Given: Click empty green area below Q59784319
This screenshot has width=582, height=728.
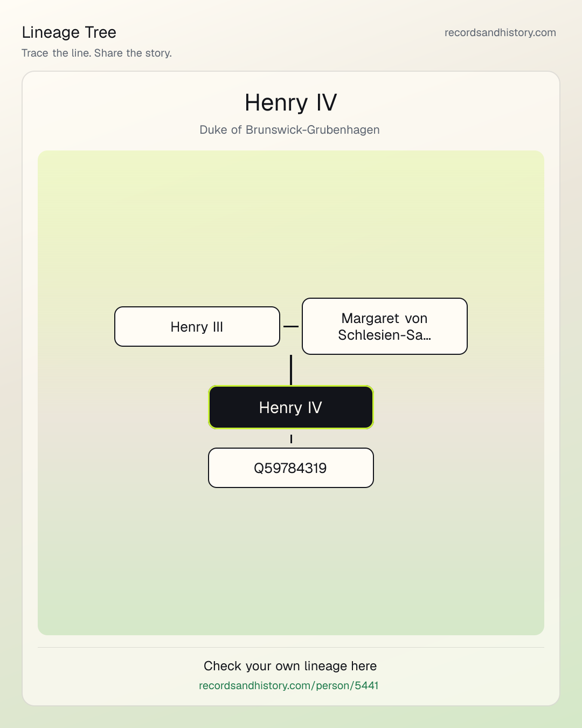Looking at the screenshot, I should (291, 561).
